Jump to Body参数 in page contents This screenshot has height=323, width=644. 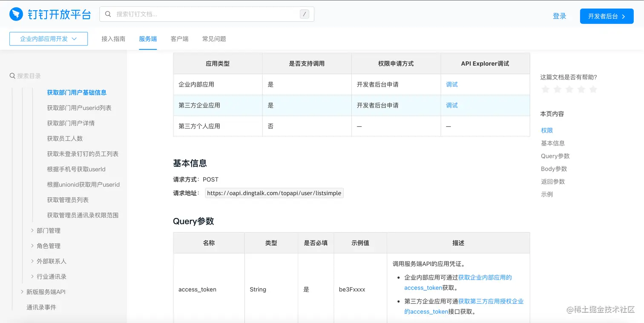click(554, 169)
